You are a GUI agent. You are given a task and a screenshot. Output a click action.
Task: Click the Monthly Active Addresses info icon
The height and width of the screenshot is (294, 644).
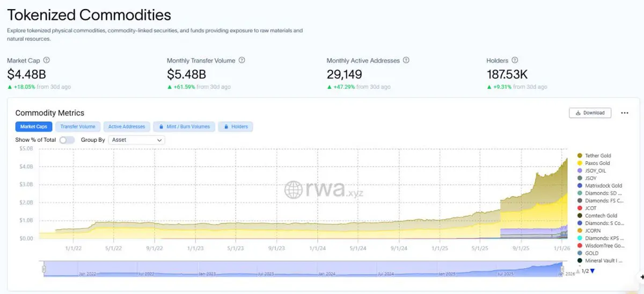pyautogui.click(x=406, y=61)
